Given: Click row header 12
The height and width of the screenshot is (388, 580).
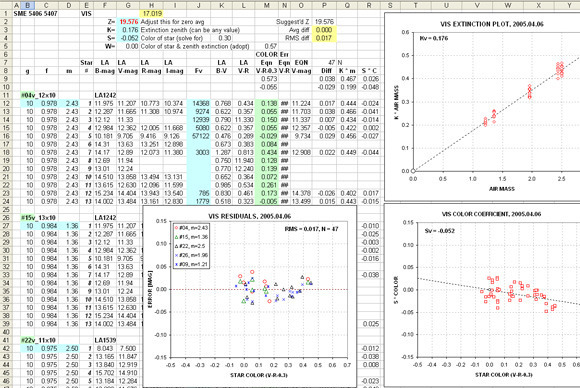Looking at the screenshot, I should (6, 104).
